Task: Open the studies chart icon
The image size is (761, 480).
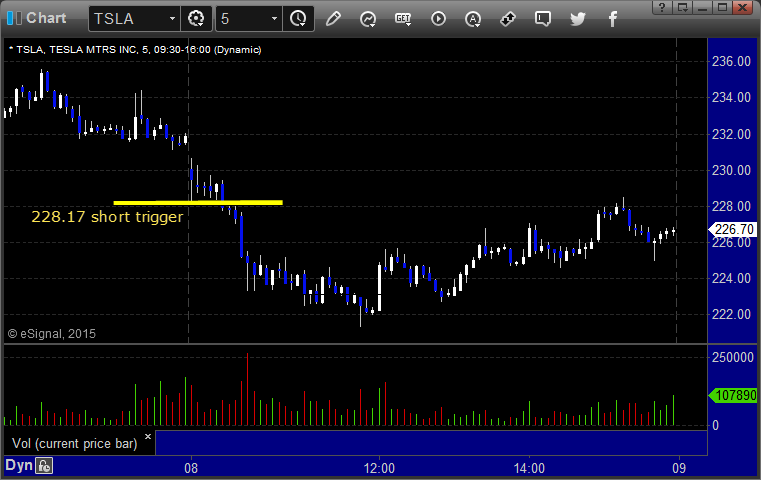Action: coord(368,19)
